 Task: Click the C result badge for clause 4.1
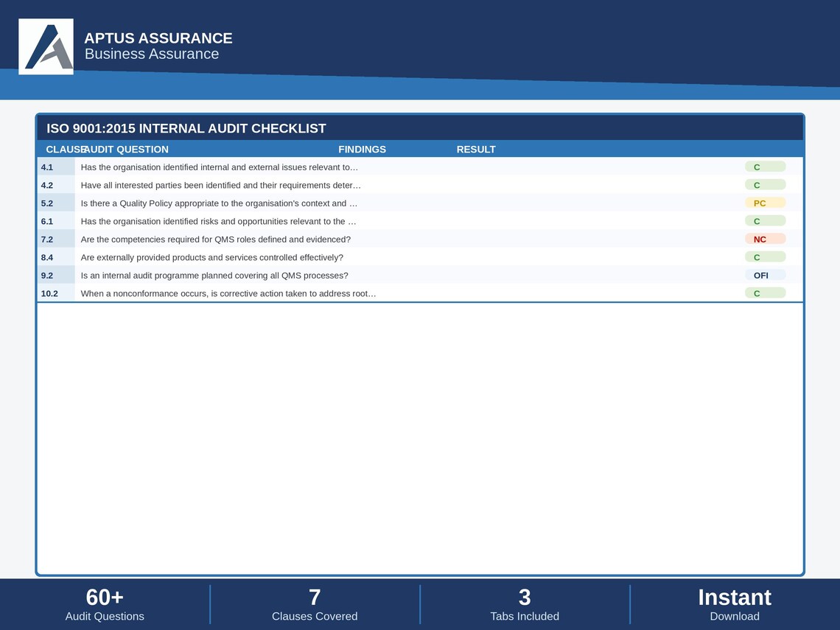(x=765, y=167)
